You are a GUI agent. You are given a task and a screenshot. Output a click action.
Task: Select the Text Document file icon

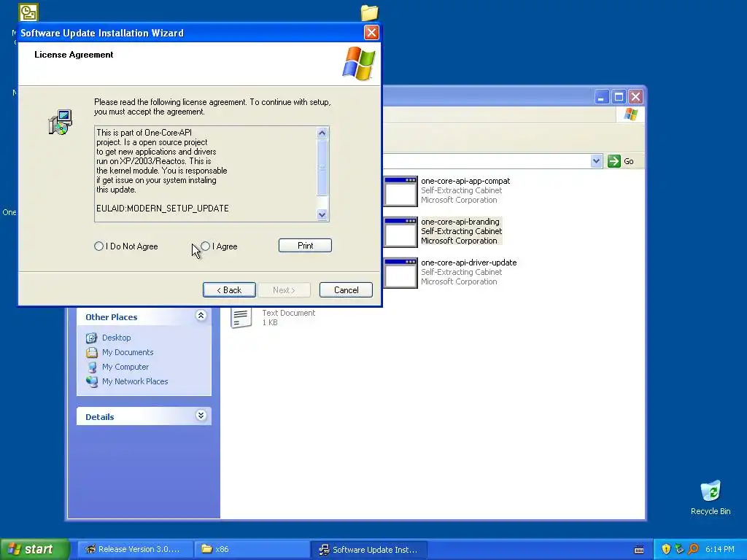241,318
